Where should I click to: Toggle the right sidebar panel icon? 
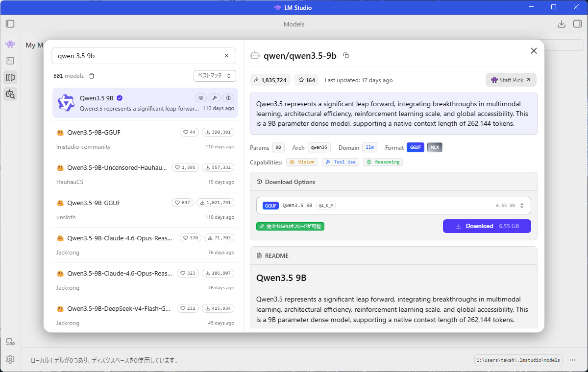pyautogui.click(x=577, y=24)
